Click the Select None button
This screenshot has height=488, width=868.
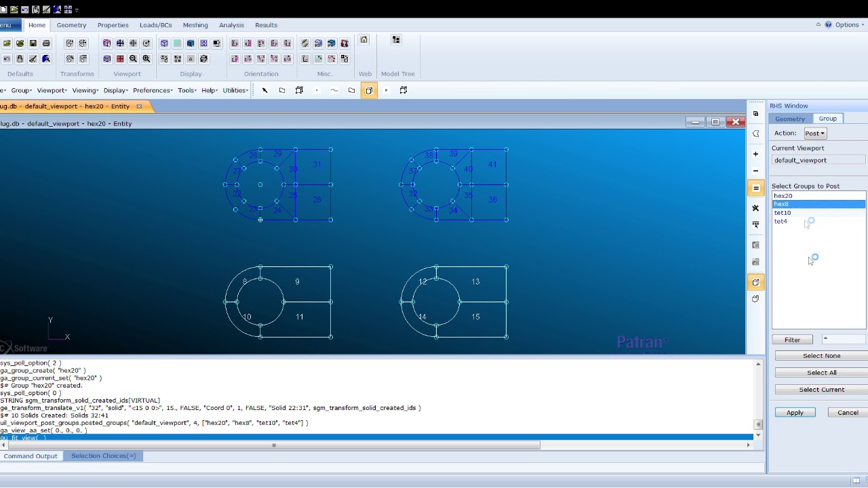click(x=821, y=356)
